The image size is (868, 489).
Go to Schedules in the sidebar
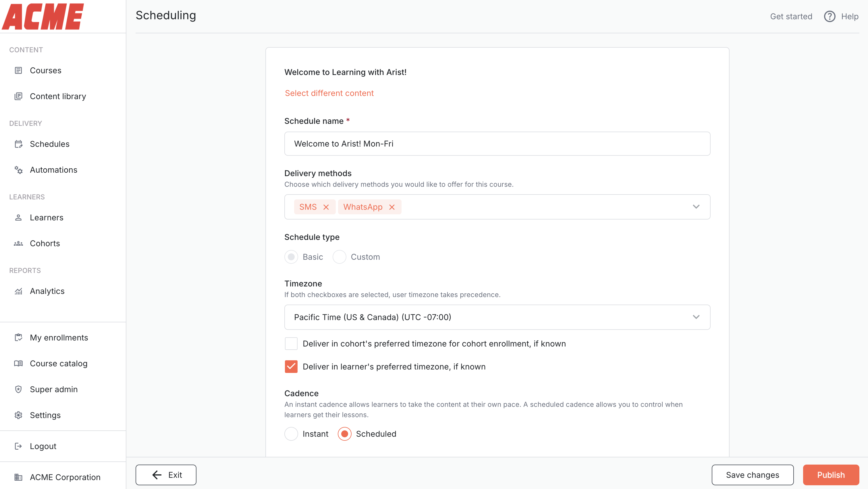pos(49,144)
